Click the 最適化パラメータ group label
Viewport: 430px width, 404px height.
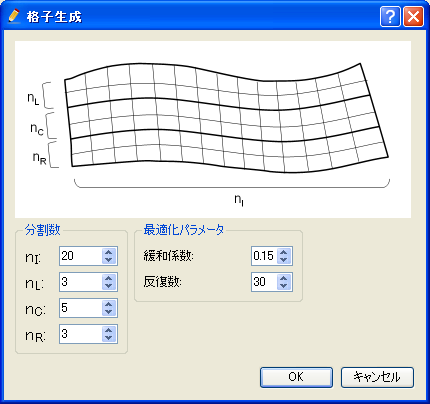coord(184,230)
